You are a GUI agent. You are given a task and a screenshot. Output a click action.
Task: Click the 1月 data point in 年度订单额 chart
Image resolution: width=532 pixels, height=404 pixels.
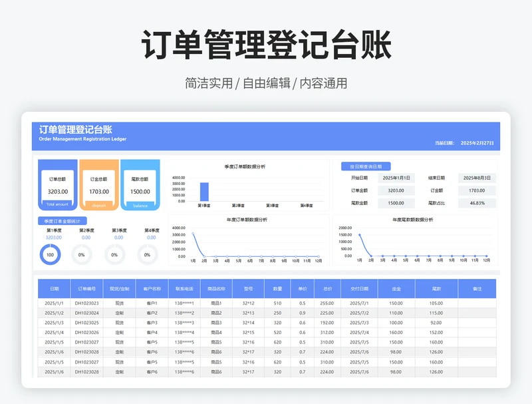click(x=193, y=234)
